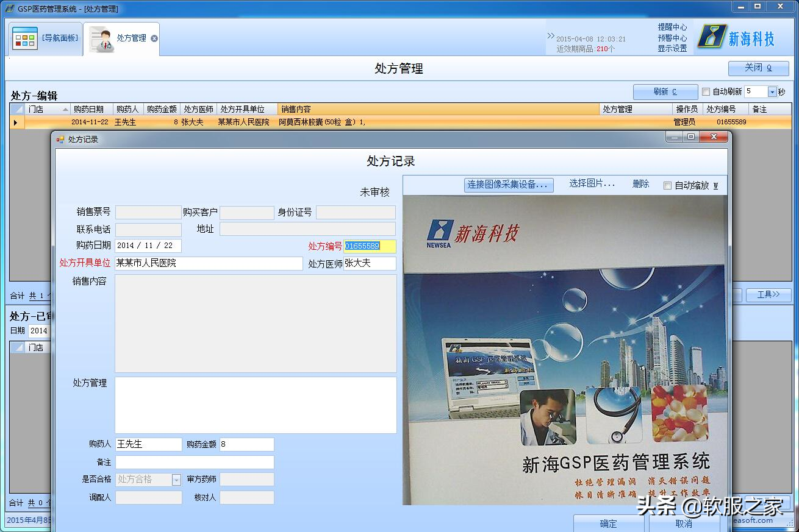Click the 新海科技 logo in the header
This screenshot has height=532, width=799.
click(736, 38)
